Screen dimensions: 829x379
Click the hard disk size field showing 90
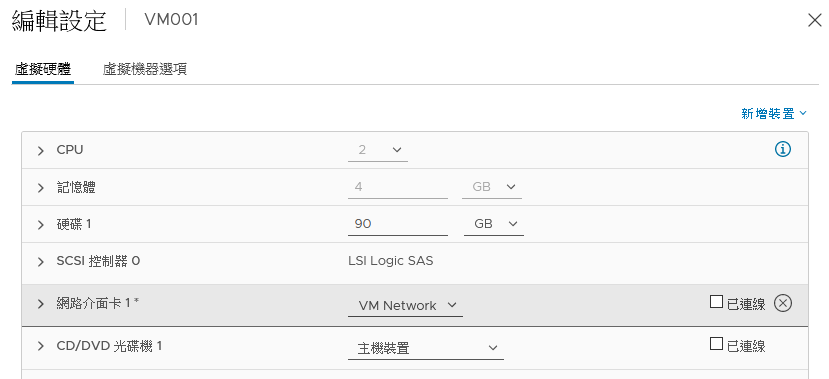[398, 224]
